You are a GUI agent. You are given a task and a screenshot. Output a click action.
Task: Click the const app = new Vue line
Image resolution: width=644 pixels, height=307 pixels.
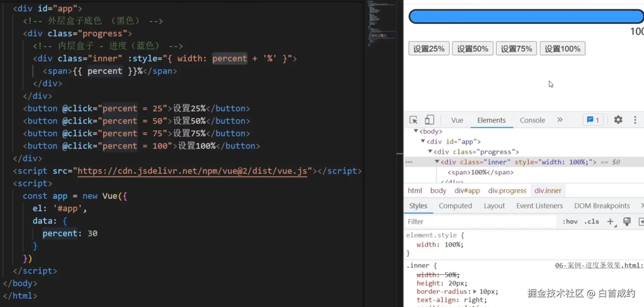[x=75, y=196]
